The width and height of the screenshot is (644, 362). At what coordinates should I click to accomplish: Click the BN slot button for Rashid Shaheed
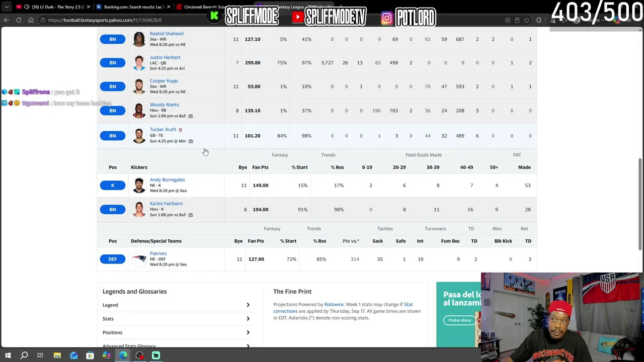pyautogui.click(x=113, y=39)
